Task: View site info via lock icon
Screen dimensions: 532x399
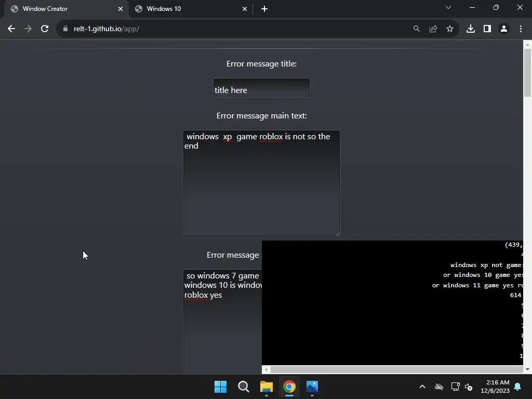Action: point(65,29)
